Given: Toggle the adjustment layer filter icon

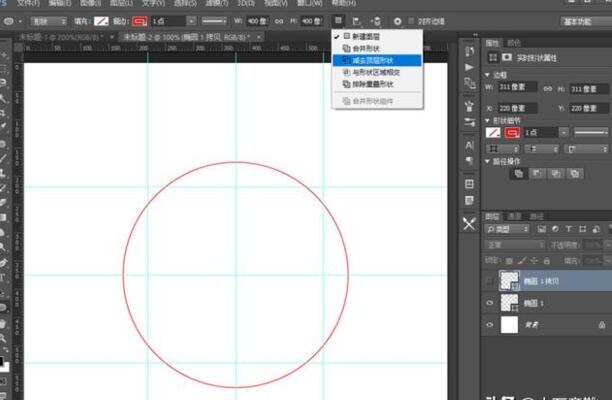Looking at the screenshot, I should [555, 229].
